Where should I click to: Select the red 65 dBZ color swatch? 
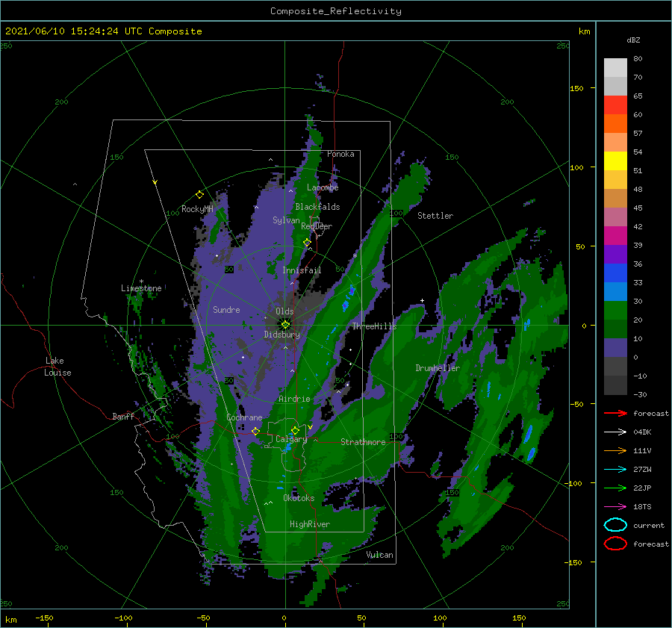[615, 105]
